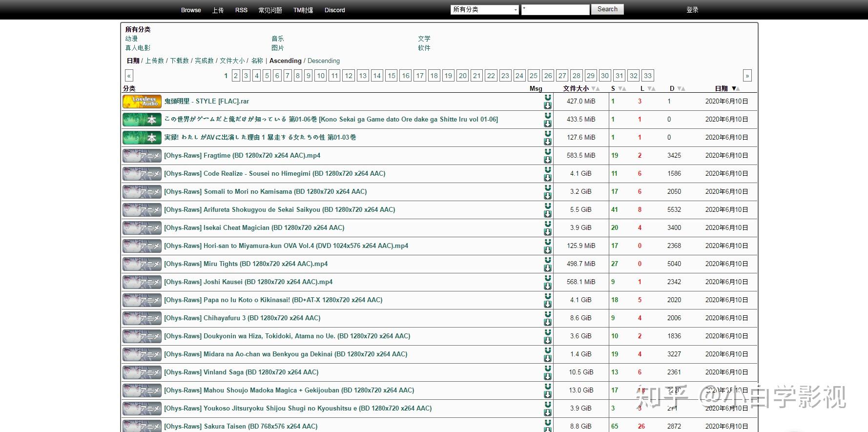Switch the sort order to Descending
This screenshot has width=868, height=432.
click(x=323, y=61)
